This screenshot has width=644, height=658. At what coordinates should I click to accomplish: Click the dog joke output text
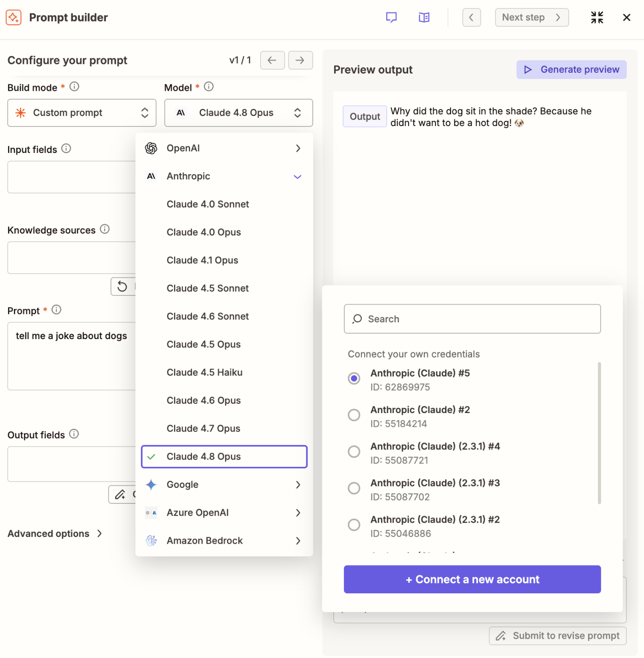click(x=491, y=117)
